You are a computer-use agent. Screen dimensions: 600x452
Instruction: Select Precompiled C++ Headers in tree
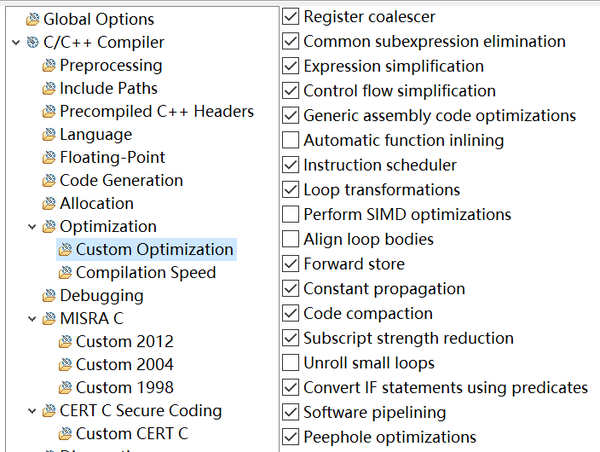(x=156, y=112)
